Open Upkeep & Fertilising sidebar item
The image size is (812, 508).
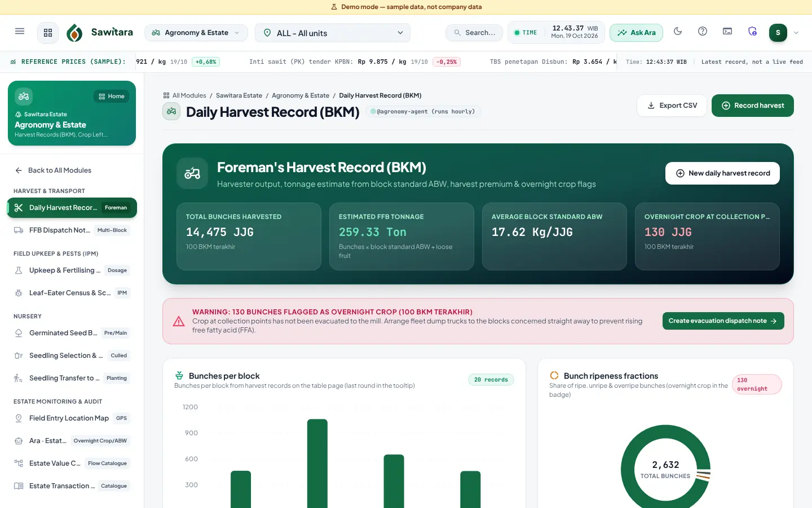tap(72, 270)
